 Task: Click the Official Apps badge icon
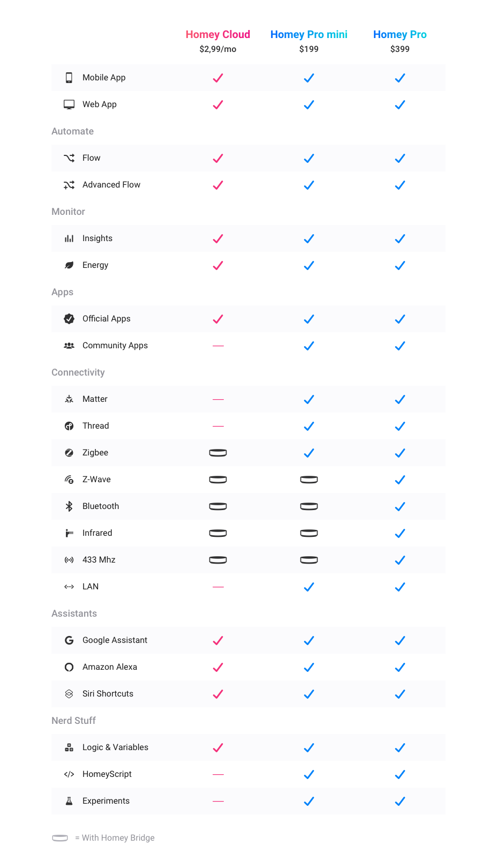point(69,319)
